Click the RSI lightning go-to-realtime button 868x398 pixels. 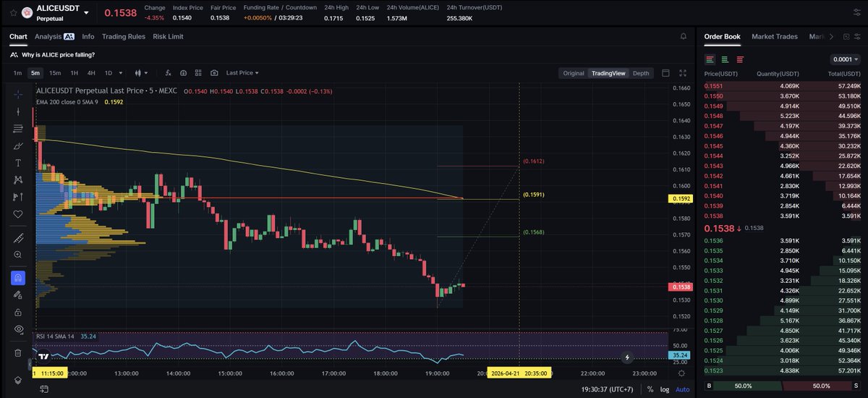pyautogui.click(x=626, y=357)
